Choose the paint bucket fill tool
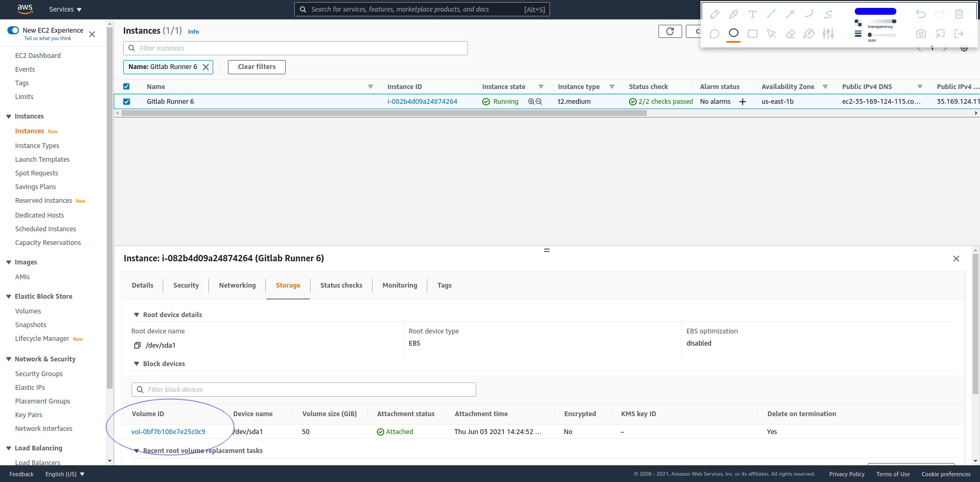The height and width of the screenshot is (482, 980). click(809, 34)
